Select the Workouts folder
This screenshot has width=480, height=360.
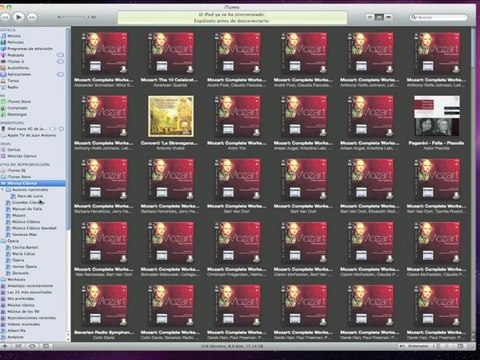(16, 279)
